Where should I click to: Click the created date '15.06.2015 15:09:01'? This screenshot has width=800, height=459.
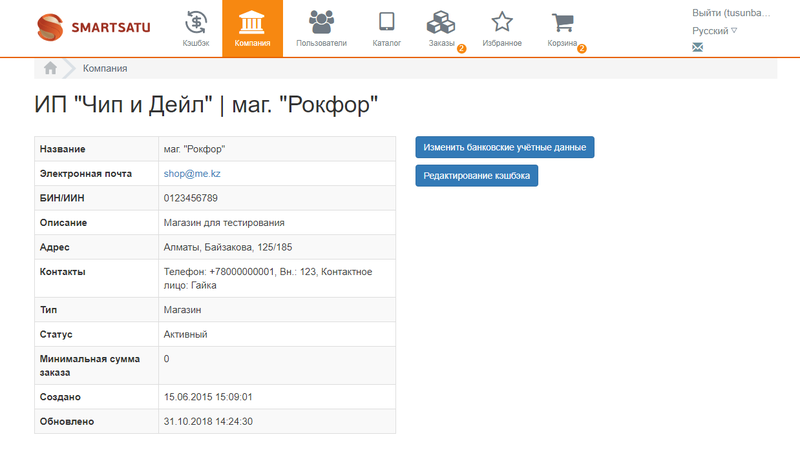[x=208, y=397]
